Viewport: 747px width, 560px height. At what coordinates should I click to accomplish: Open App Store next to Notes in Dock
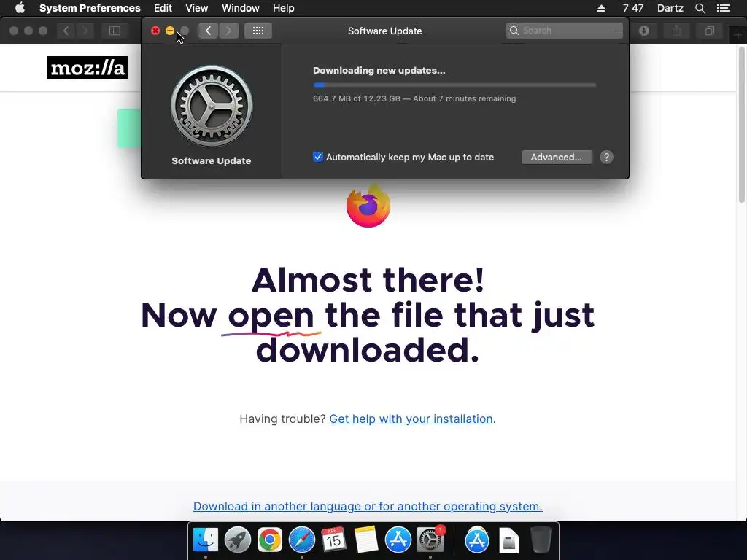(398, 540)
